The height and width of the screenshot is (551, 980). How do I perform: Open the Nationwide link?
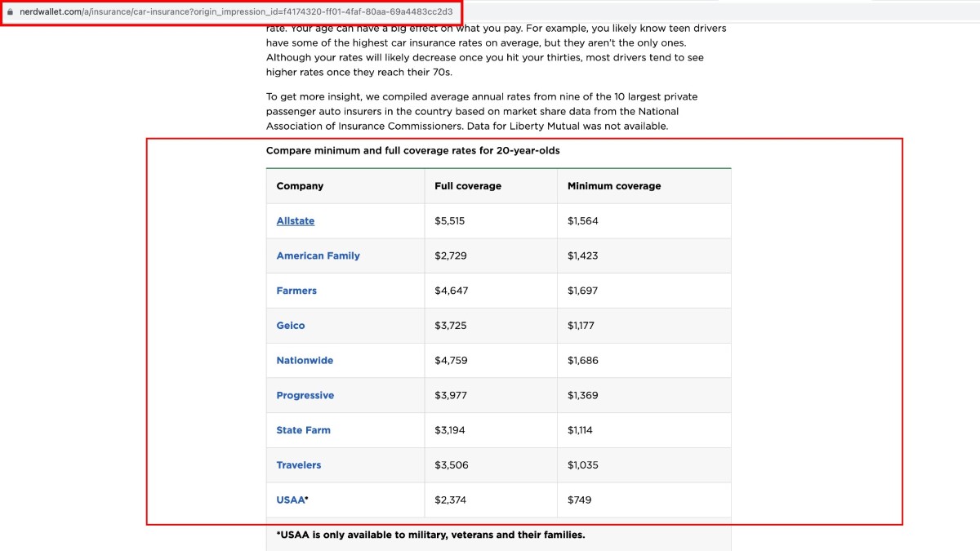(x=305, y=360)
